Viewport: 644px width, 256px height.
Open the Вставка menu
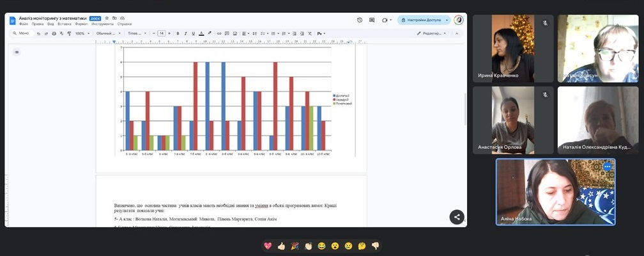[64, 24]
